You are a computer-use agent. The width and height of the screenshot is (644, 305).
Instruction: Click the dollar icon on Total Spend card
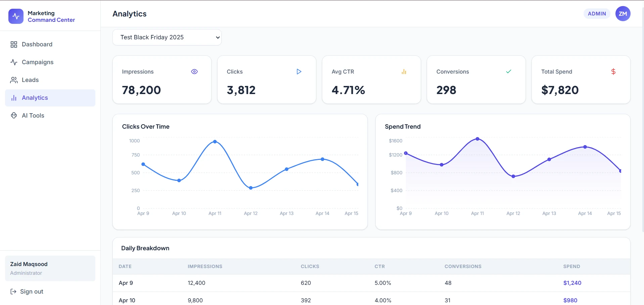tap(613, 72)
